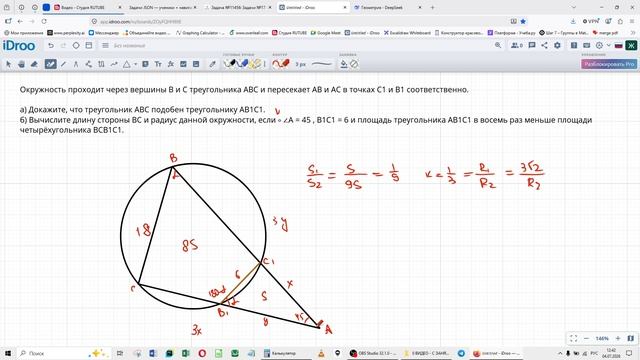
Task: Open the line style selector
Action: (x=322, y=64)
